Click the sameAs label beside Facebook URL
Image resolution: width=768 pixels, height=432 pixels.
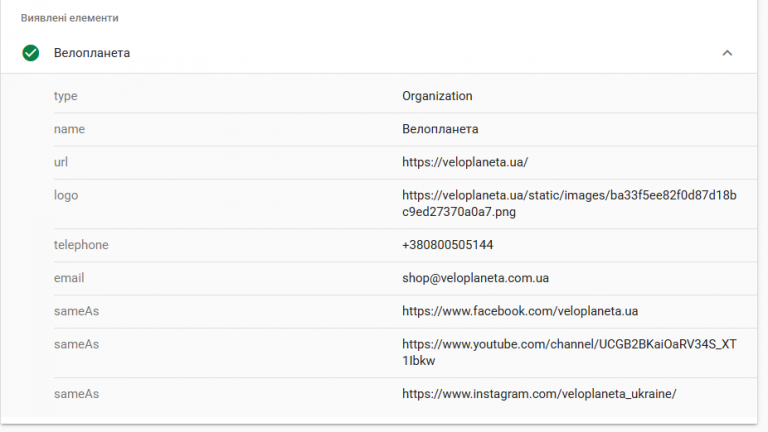coord(76,311)
